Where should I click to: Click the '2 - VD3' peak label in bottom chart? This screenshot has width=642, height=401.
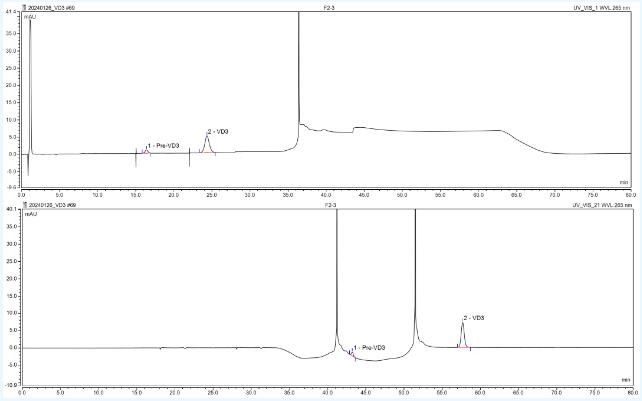point(474,317)
